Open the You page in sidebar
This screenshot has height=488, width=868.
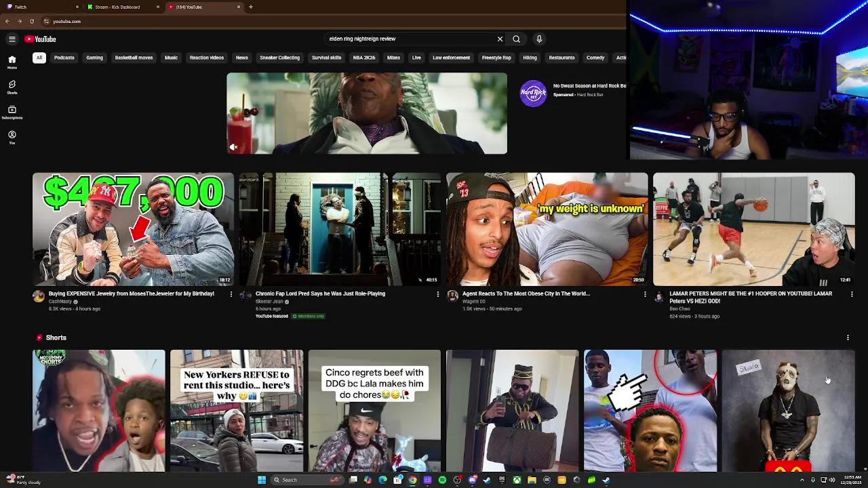pyautogui.click(x=12, y=137)
